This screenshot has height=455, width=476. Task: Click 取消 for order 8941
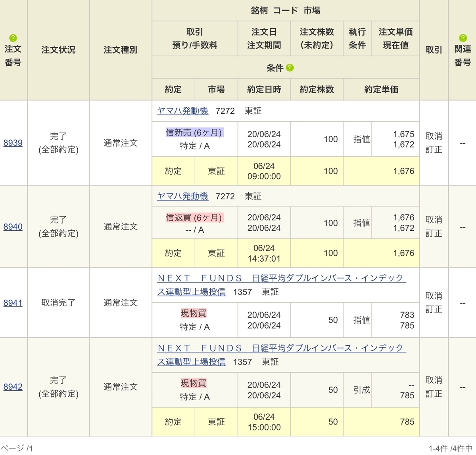434,296
